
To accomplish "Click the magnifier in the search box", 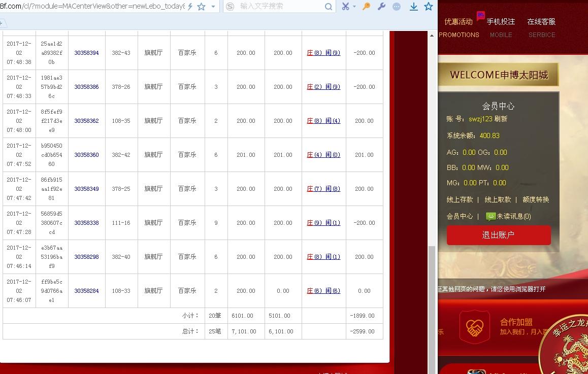I will (x=328, y=7).
